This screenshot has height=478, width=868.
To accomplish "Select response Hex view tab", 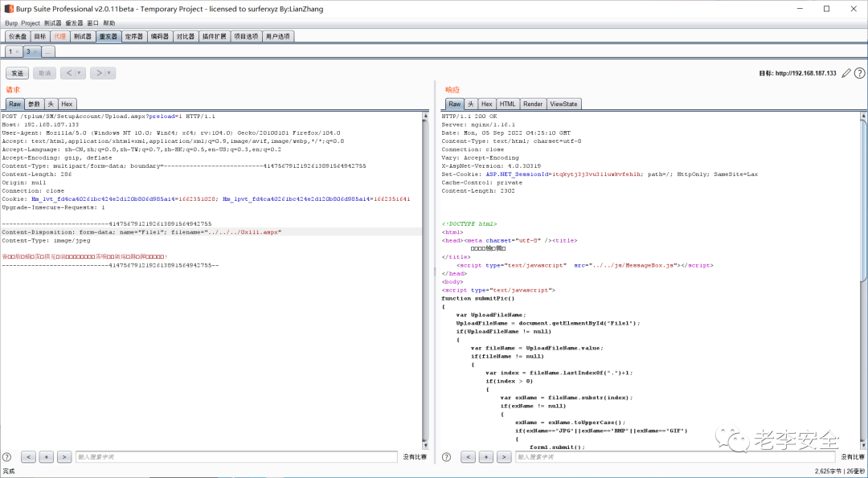I will tap(486, 104).
